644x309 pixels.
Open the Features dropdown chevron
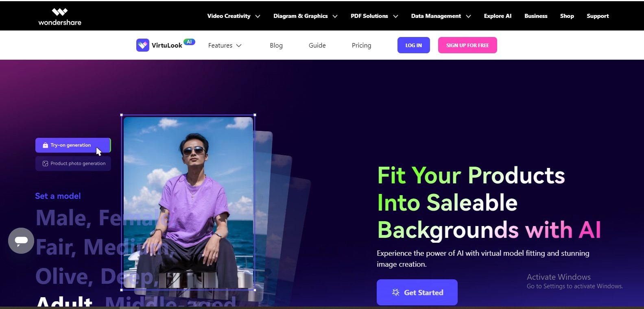(x=239, y=46)
